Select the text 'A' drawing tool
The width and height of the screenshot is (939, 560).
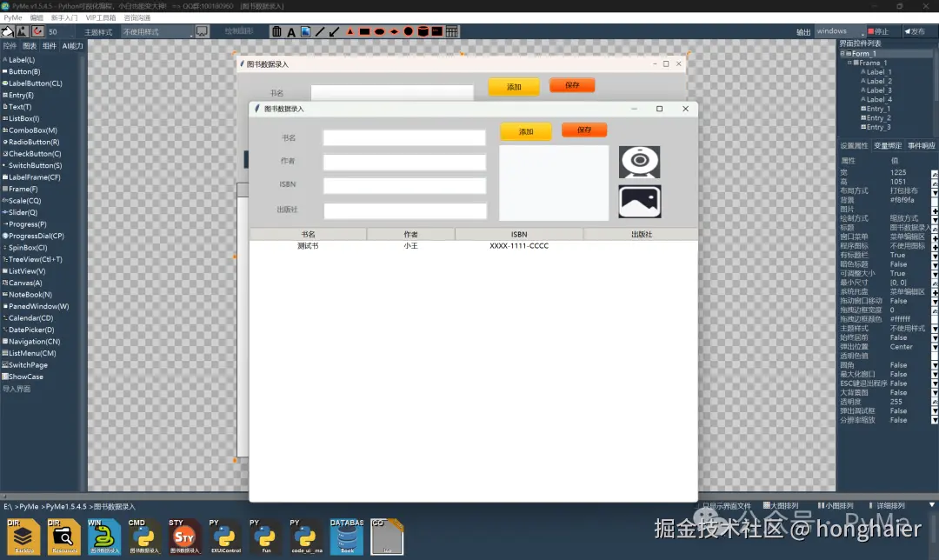pyautogui.click(x=291, y=32)
